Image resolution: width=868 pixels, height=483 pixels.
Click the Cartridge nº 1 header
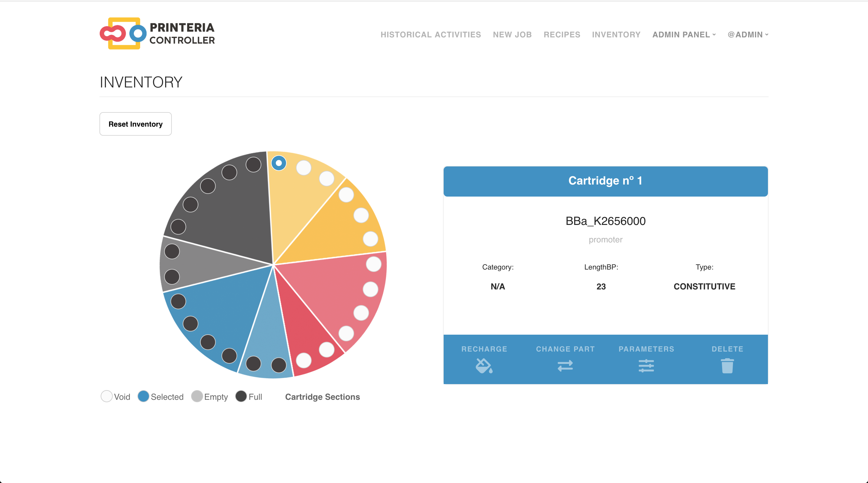605,181
